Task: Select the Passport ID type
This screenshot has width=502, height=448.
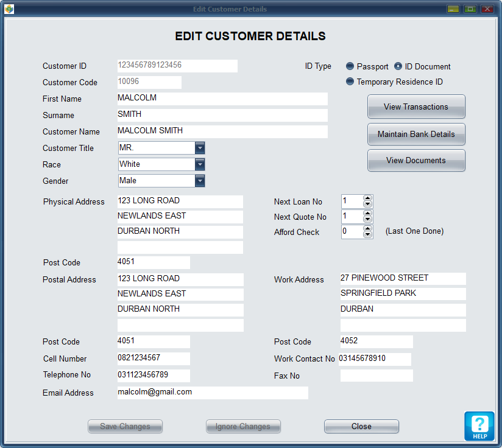Action: point(350,66)
